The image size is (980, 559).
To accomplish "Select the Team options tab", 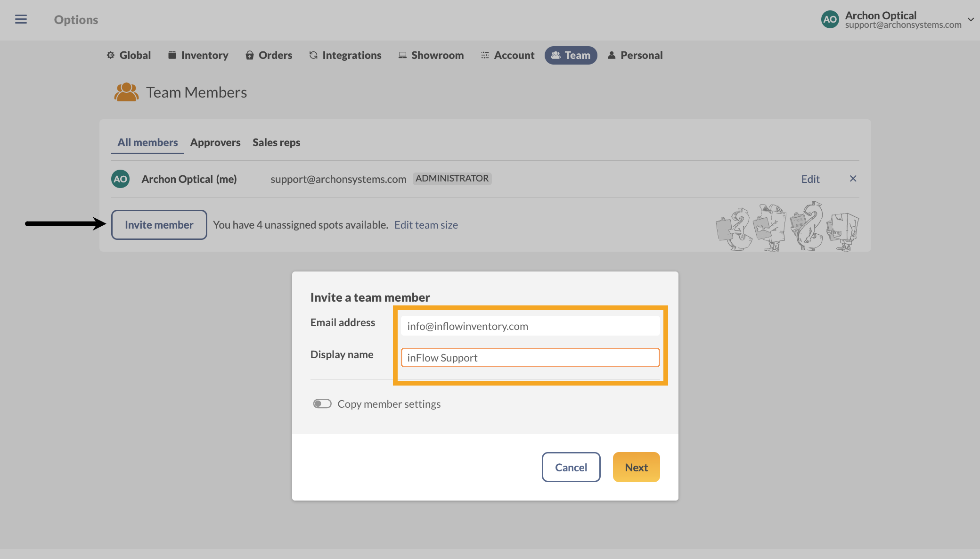I will pyautogui.click(x=571, y=55).
